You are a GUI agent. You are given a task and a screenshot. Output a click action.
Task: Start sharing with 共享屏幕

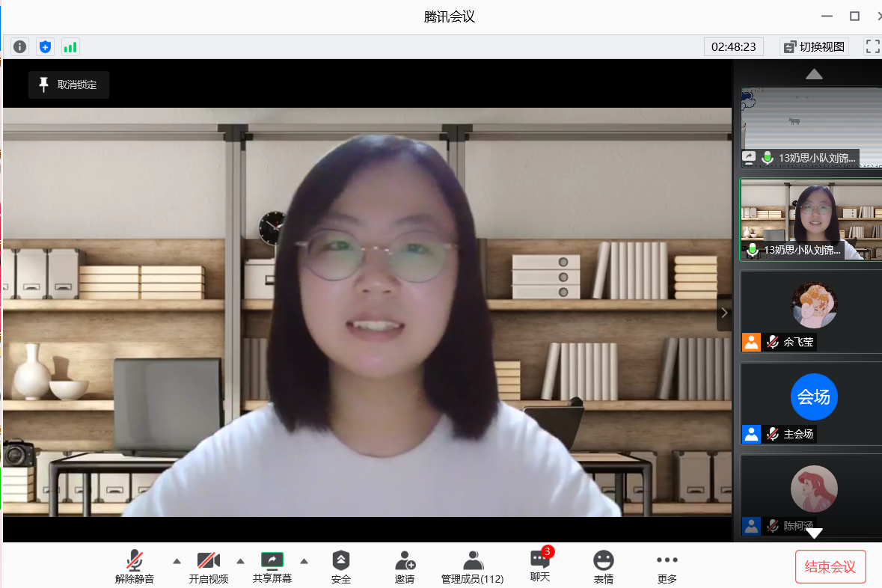tap(272, 566)
